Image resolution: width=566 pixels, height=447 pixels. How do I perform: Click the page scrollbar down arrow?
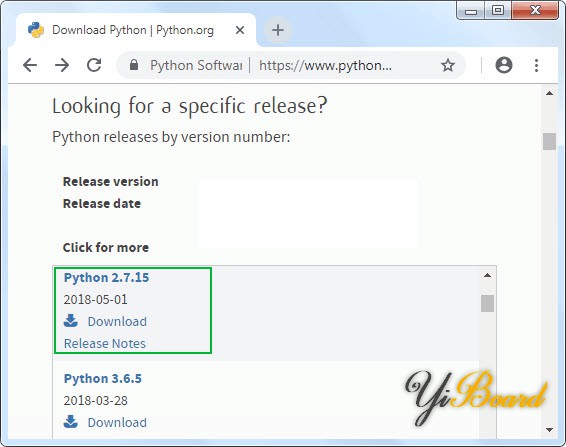(x=549, y=430)
